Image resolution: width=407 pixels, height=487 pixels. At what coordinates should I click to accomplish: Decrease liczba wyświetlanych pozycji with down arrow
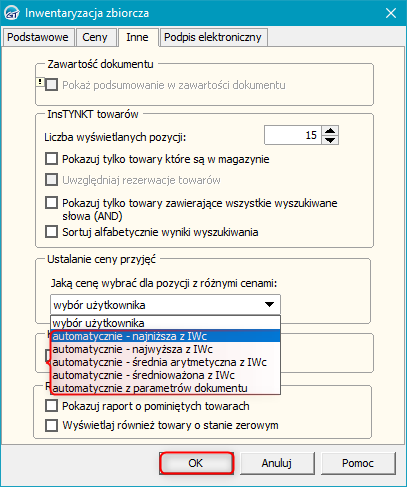pyautogui.click(x=330, y=140)
